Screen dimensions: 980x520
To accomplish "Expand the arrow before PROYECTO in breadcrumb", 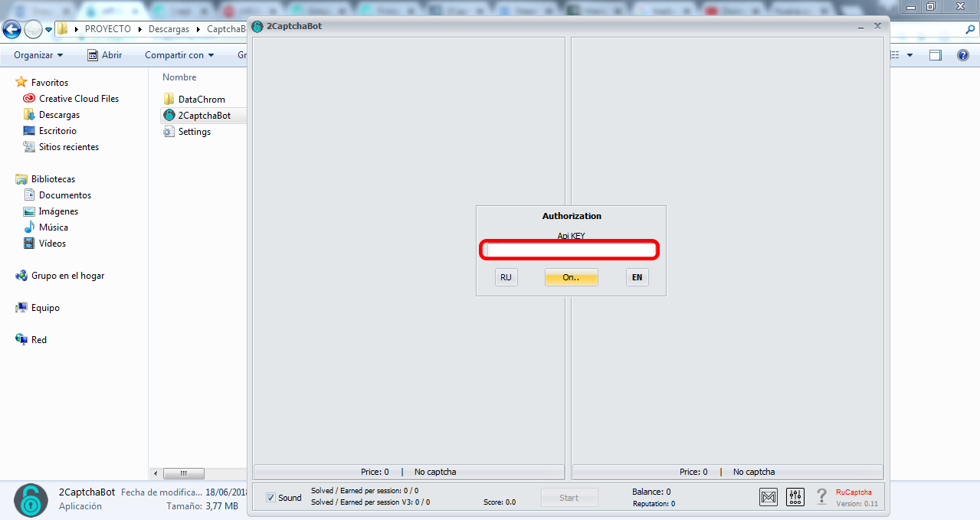I will tap(76, 29).
